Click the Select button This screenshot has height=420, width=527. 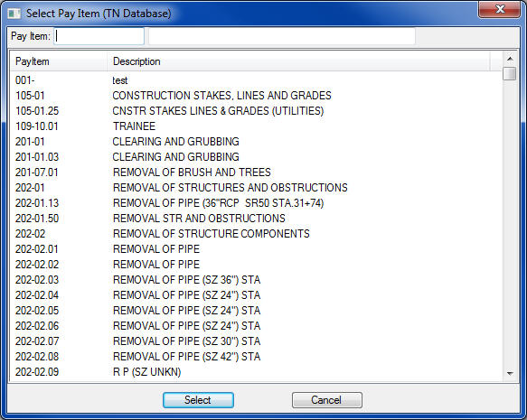point(198,400)
